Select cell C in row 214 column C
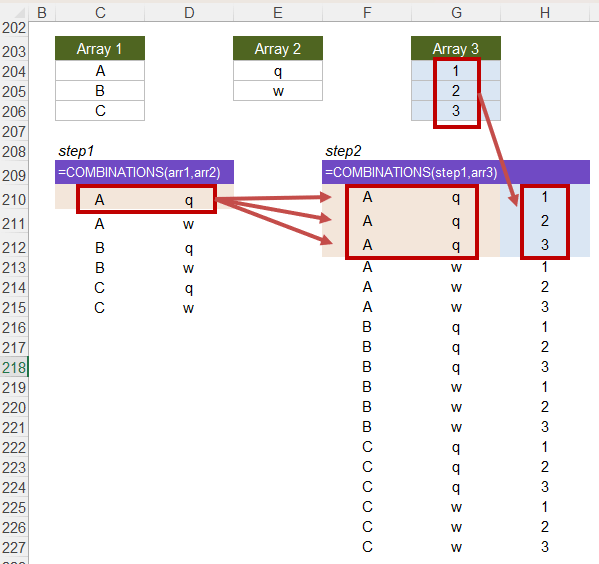The height and width of the screenshot is (564, 599). click(x=100, y=288)
